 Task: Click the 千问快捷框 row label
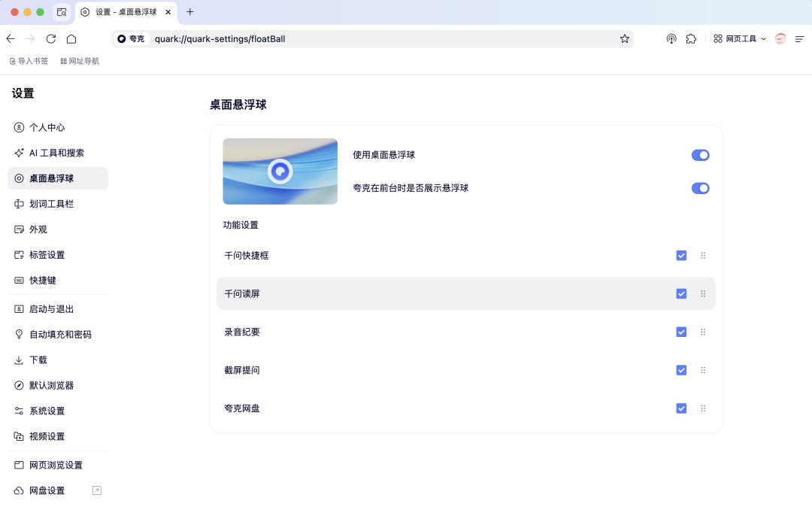(247, 256)
